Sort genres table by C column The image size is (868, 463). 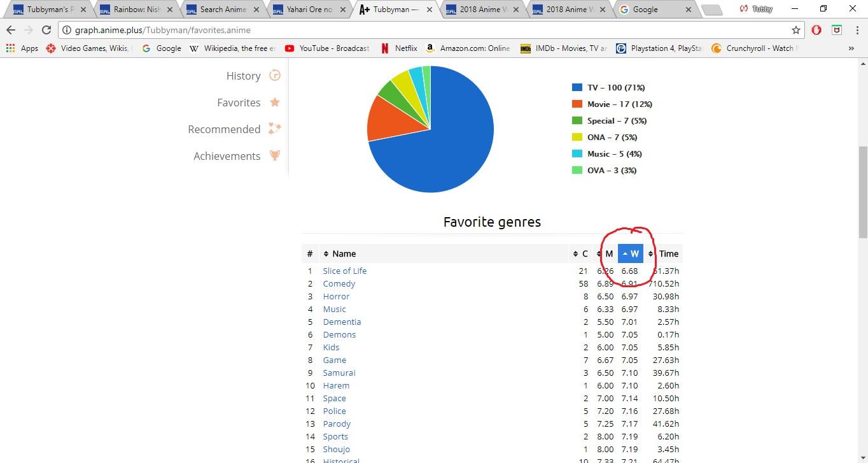pos(580,253)
